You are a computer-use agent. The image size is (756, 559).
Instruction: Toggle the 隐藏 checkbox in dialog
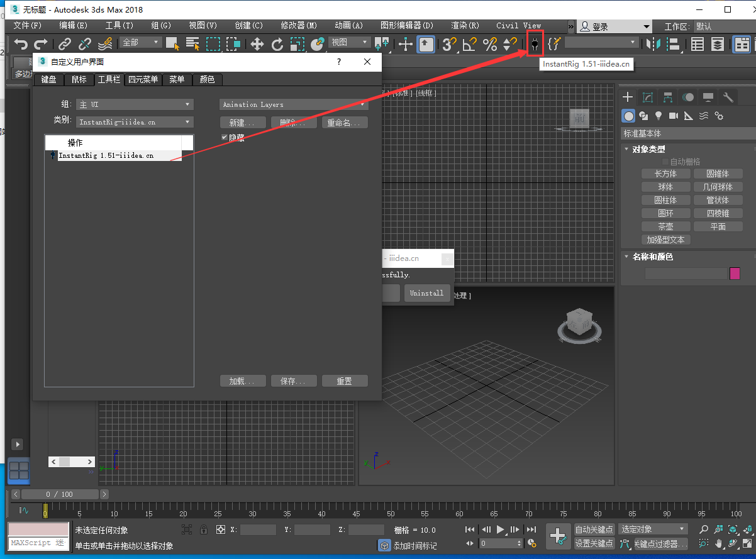(x=225, y=137)
